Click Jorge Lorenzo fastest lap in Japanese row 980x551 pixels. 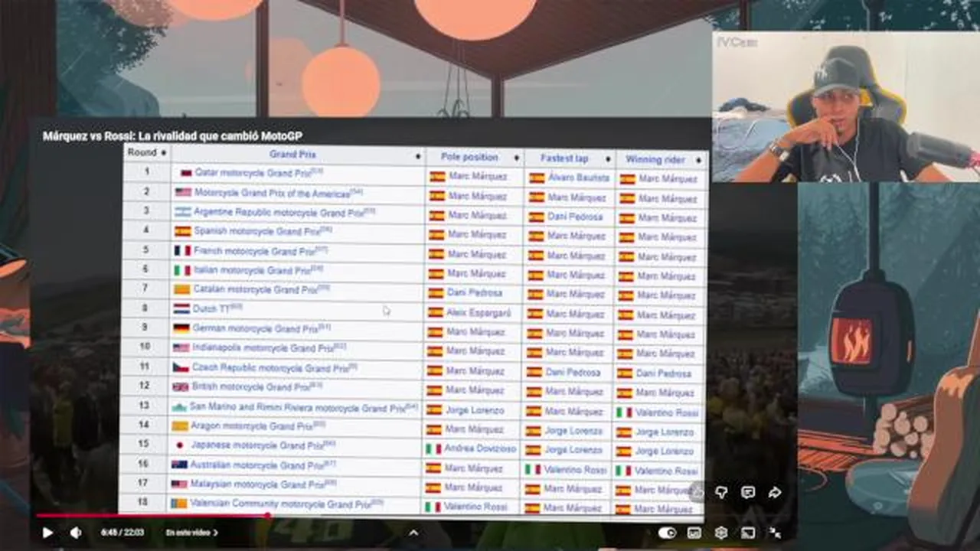(x=574, y=450)
